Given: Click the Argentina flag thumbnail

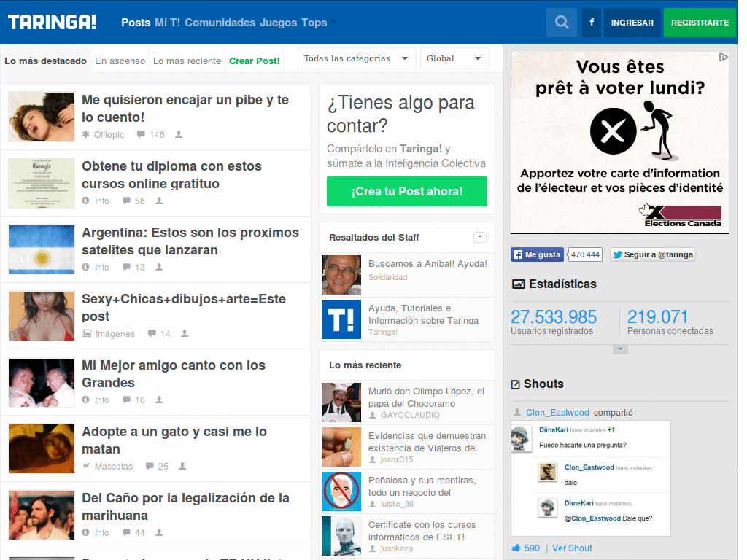Looking at the screenshot, I should pyautogui.click(x=42, y=249).
